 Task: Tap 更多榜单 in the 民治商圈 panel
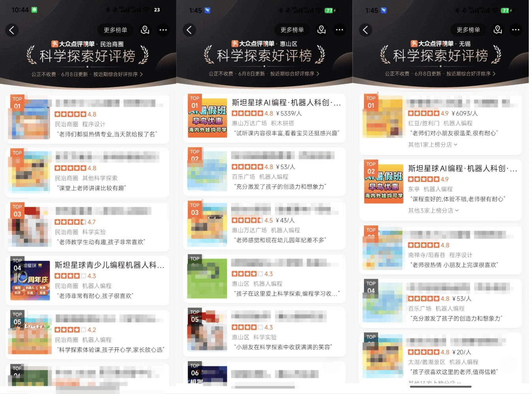pos(116,30)
